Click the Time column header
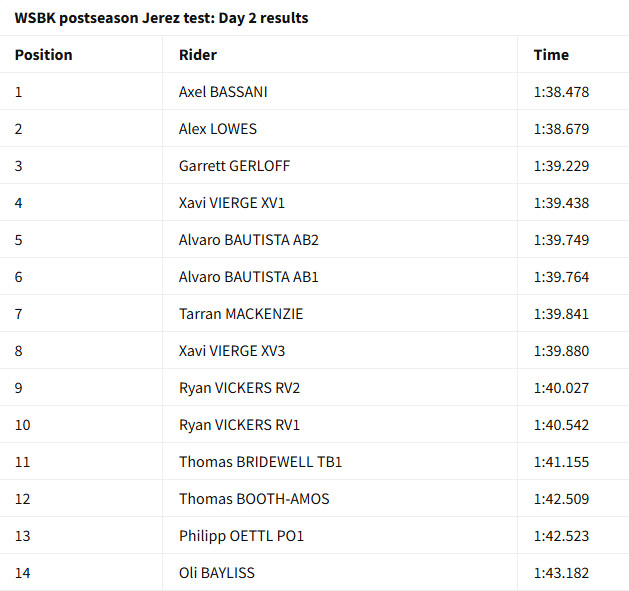The width and height of the screenshot is (629, 591). (x=551, y=55)
